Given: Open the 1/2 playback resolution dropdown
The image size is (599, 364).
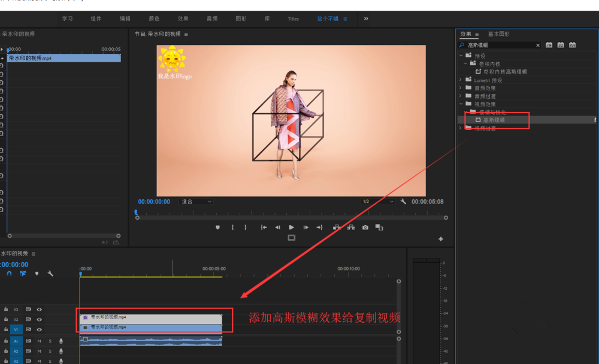Looking at the screenshot, I should click(x=379, y=202).
